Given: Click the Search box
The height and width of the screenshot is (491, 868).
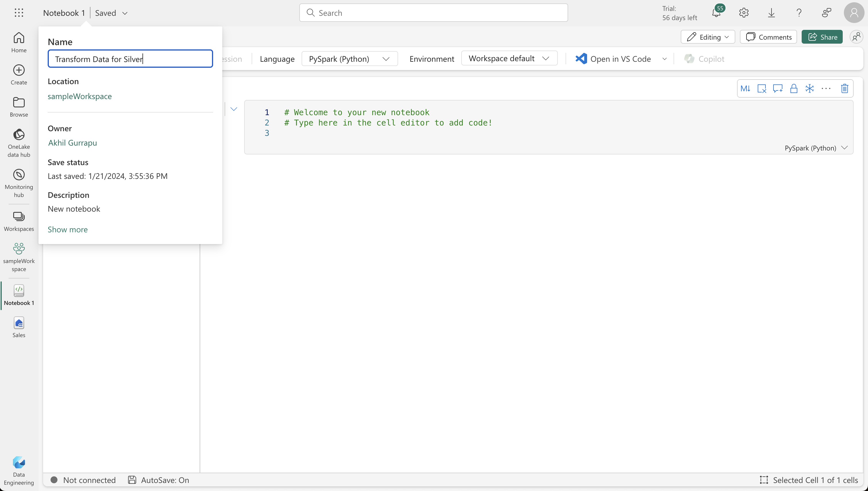Looking at the screenshot, I should pos(433,13).
